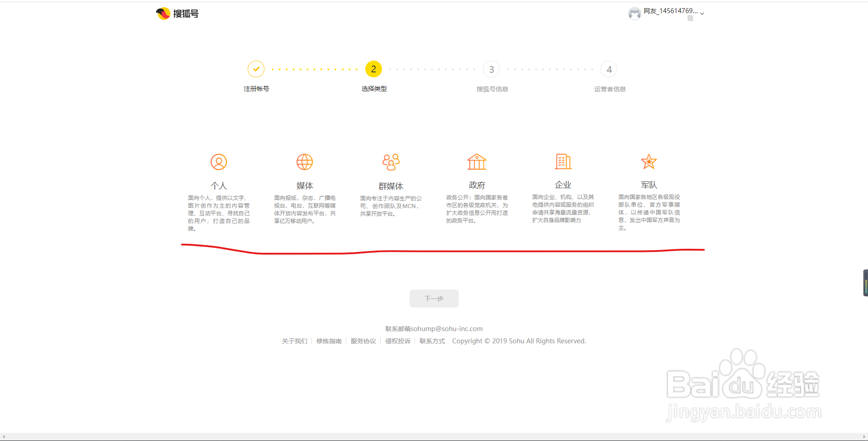Open the 关于我们 footer link
The height and width of the screenshot is (441, 868).
tap(294, 341)
